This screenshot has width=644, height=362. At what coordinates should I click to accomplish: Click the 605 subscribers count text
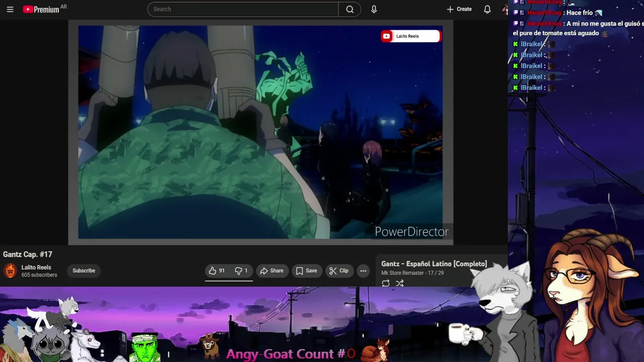pyautogui.click(x=39, y=275)
